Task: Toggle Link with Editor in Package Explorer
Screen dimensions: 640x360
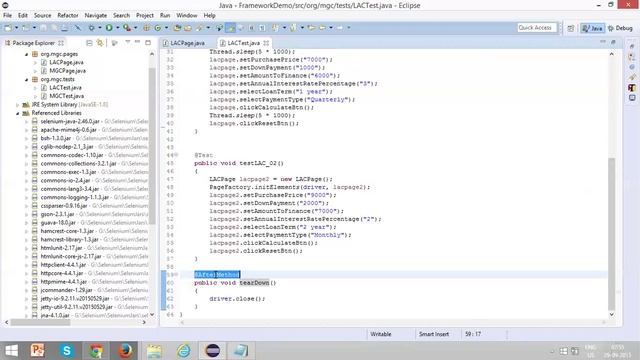Action: pos(100,42)
